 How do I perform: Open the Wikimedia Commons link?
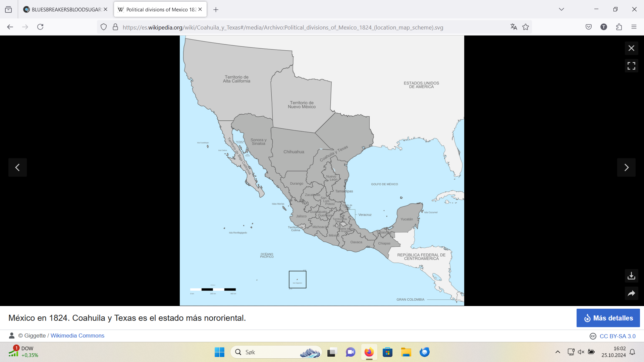coord(77,336)
